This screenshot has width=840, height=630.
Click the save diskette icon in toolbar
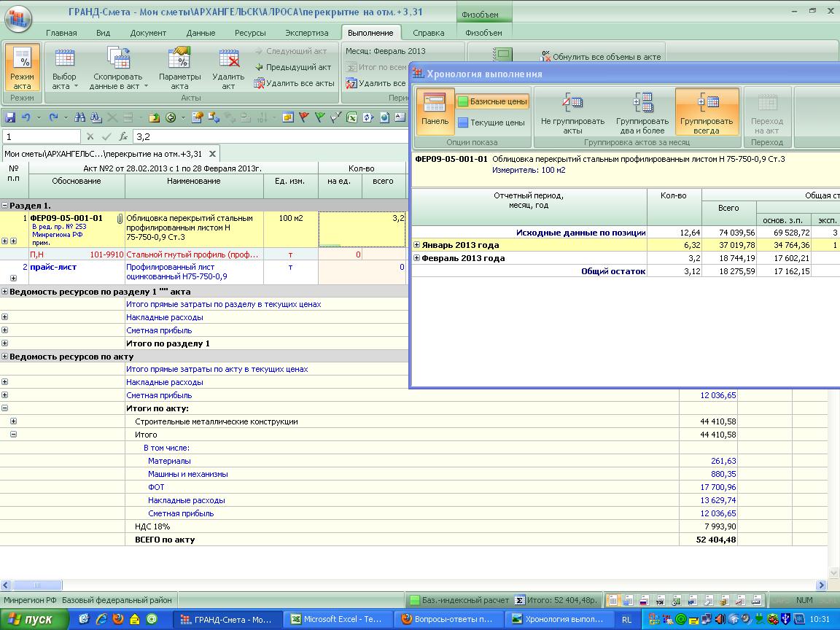pyautogui.click(x=10, y=117)
